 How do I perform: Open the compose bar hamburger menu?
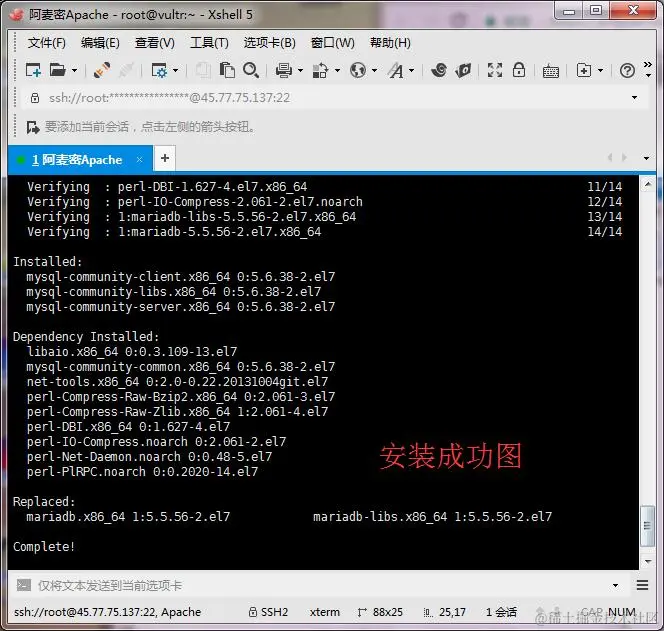click(x=642, y=586)
